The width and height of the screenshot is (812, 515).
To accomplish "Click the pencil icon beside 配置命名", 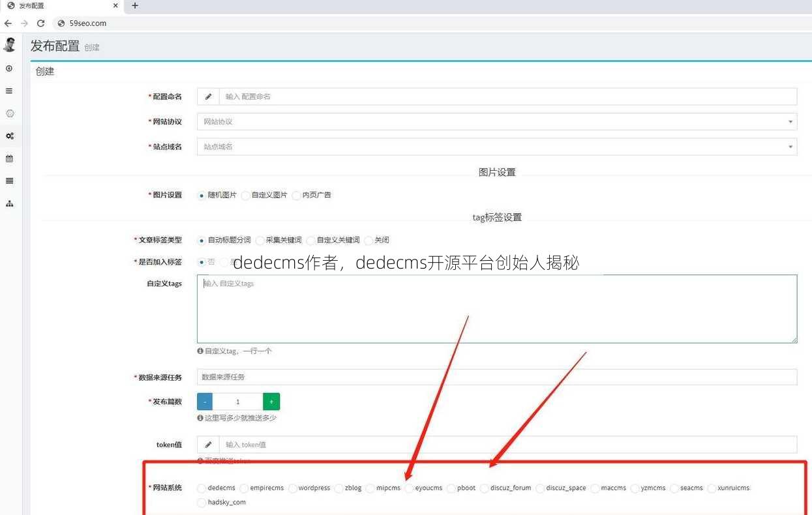I will tap(208, 96).
